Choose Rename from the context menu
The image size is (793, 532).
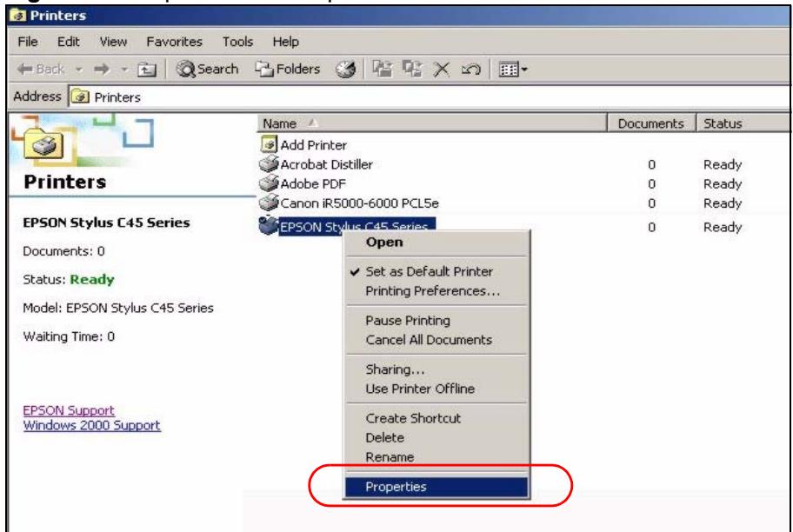(x=437, y=457)
